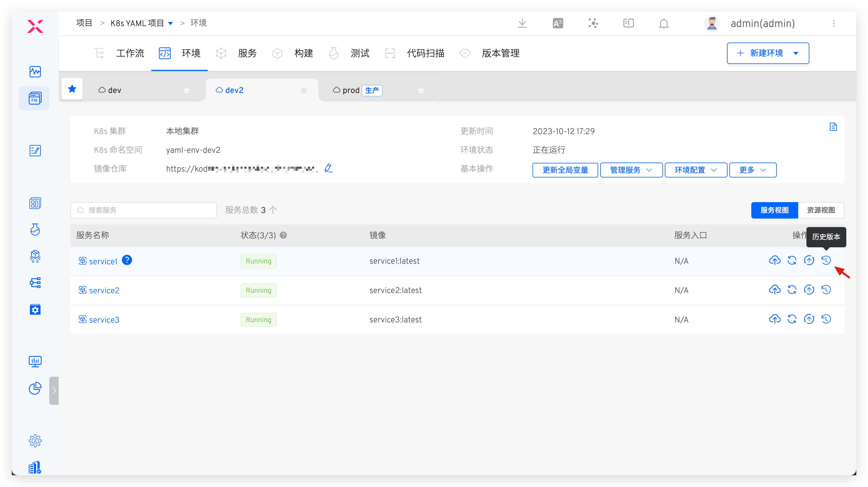The width and height of the screenshot is (868, 487).
Task: Open the environment log document icon
Action: point(833,127)
